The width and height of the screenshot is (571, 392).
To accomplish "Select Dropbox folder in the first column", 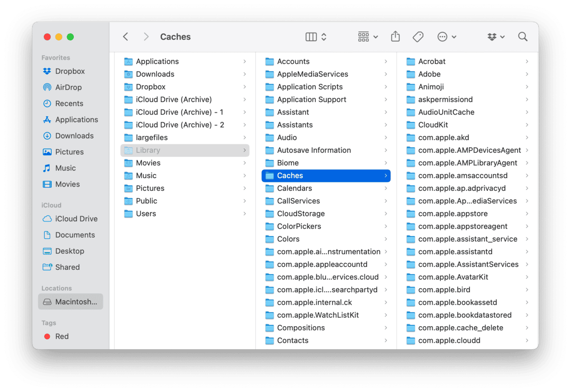I will [185, 87].
